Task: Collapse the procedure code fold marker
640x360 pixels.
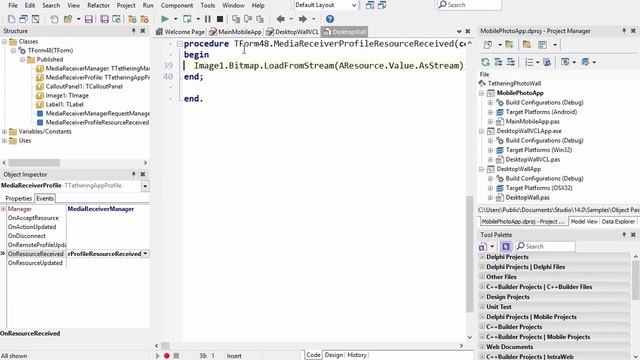Action: 180,44
